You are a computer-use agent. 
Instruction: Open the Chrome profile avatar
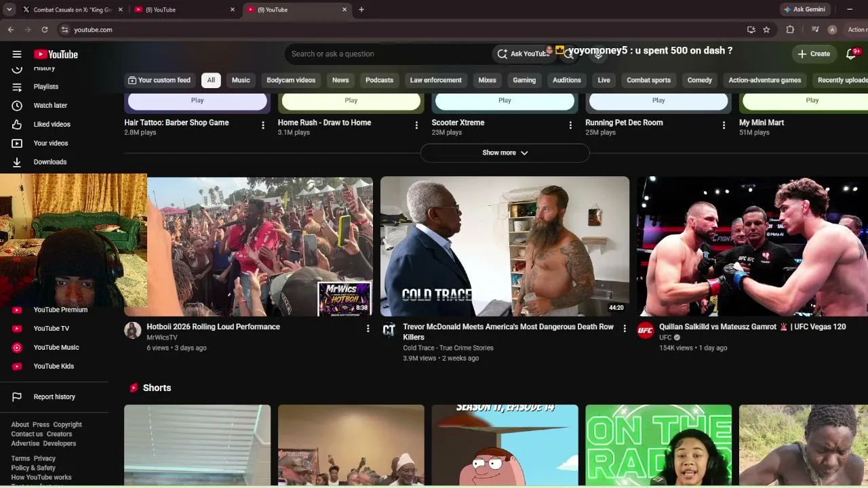[832, 30]
